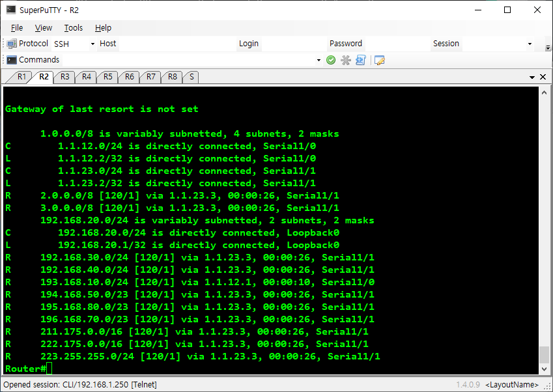Click the 'Opened session' status bar text

click(x=80, y=385)
